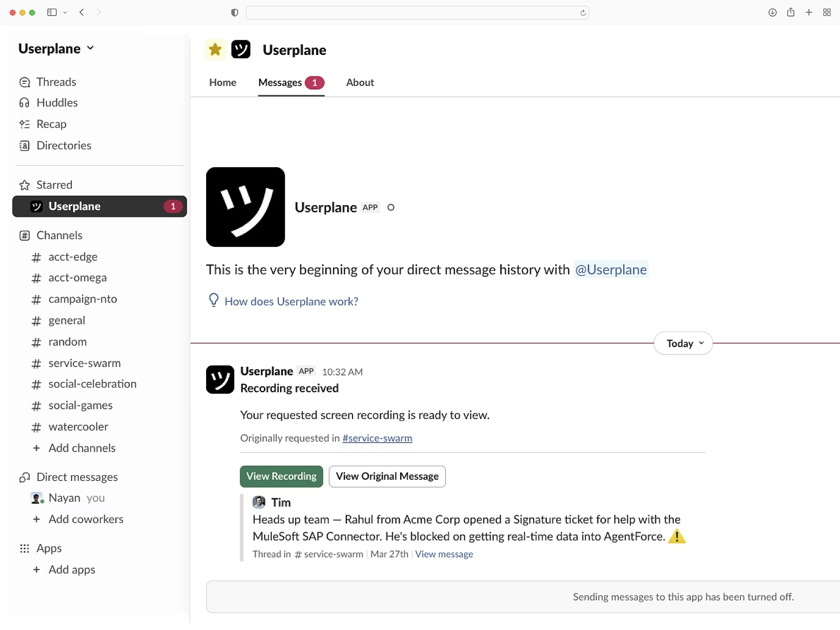This screenshot has width=840, height=630.
Task: Open Huddles from the sidebar
Action: click(56, 103)
